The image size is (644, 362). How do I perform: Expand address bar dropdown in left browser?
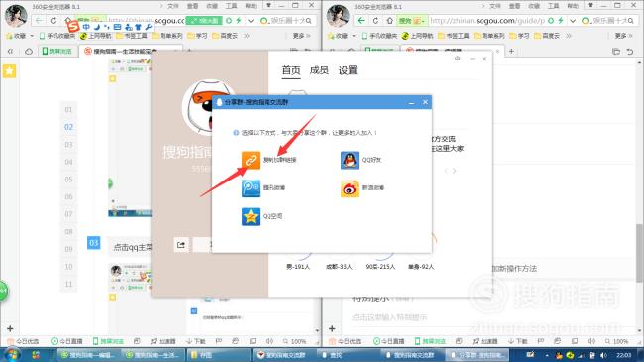click(251, 20)
